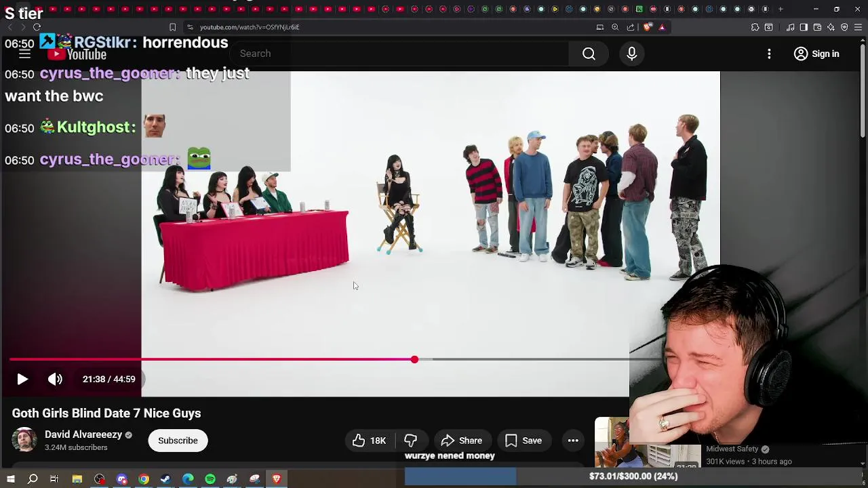Click the YouTube search input field
868x488 pixels.
pyautogui.click(x=400, y=54)
